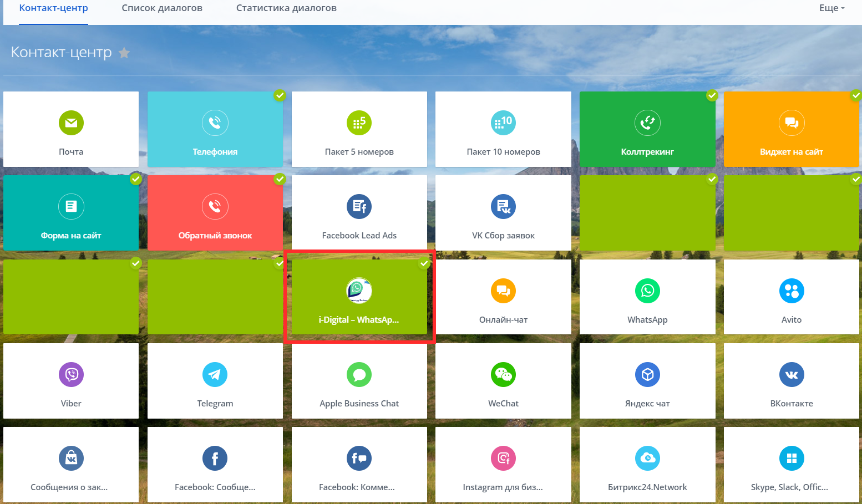Open Статистика диалогов tab
Screen dimensions: 862x504
[286, 8]
